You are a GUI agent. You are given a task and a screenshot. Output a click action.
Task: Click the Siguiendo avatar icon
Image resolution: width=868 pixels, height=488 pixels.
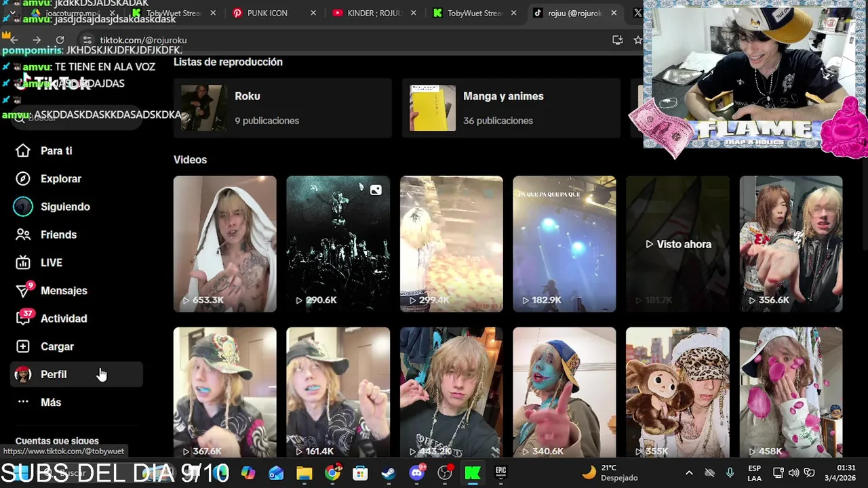tap(23, 207)
